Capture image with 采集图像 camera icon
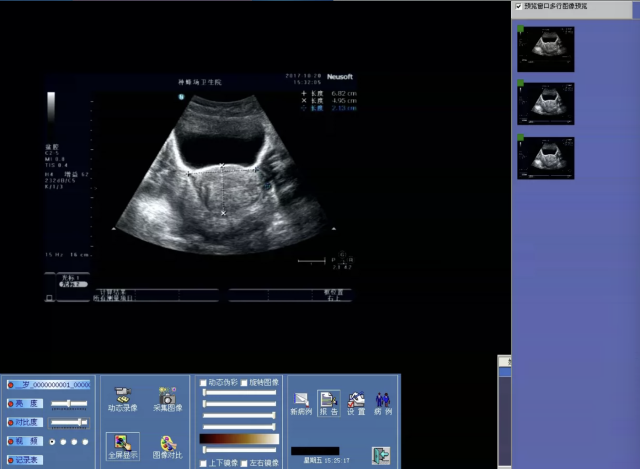Image resolution: width=640 pixels, height=469 pixels. 167,399
